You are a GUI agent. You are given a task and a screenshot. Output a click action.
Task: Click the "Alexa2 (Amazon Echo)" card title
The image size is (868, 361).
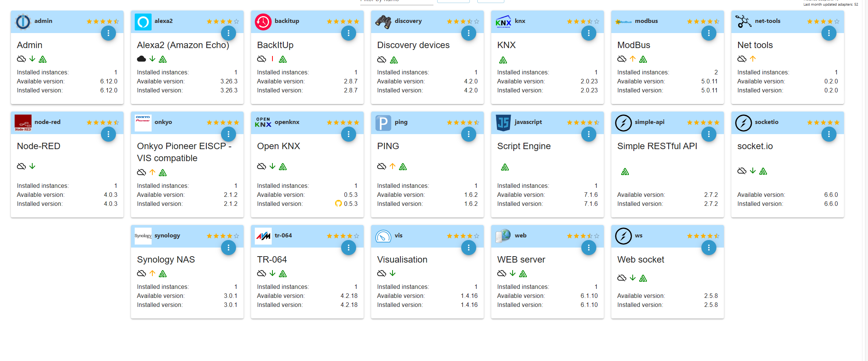pos(183,45)
